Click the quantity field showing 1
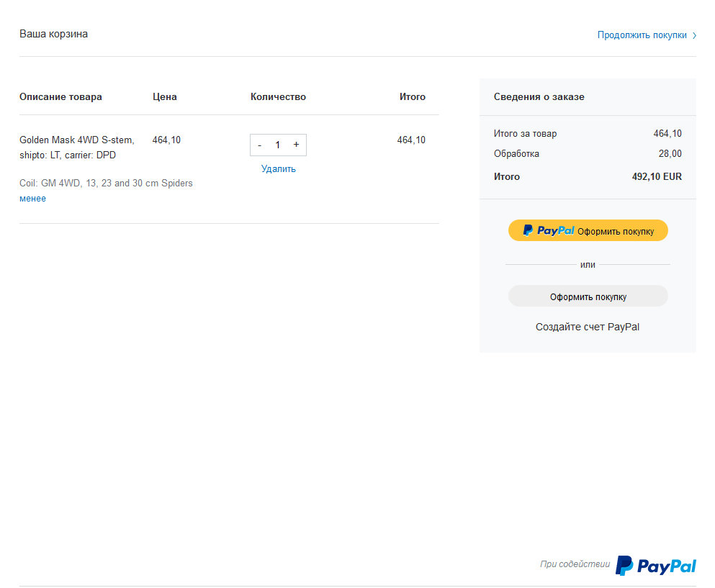 coord(278,145)
